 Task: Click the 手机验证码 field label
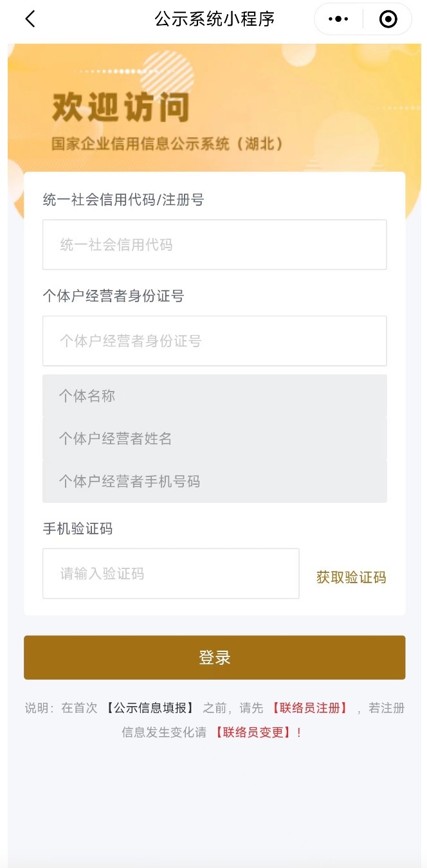[77, 529]
